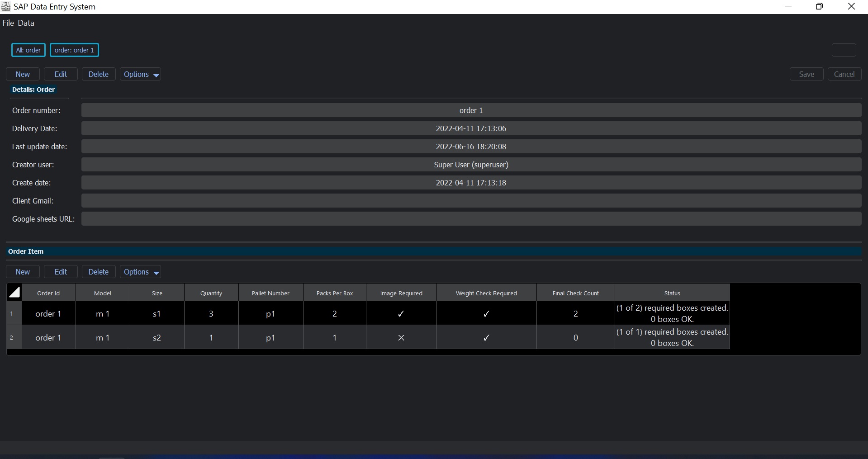Click the Save button

pyautogui.click(x=806, y=74)
